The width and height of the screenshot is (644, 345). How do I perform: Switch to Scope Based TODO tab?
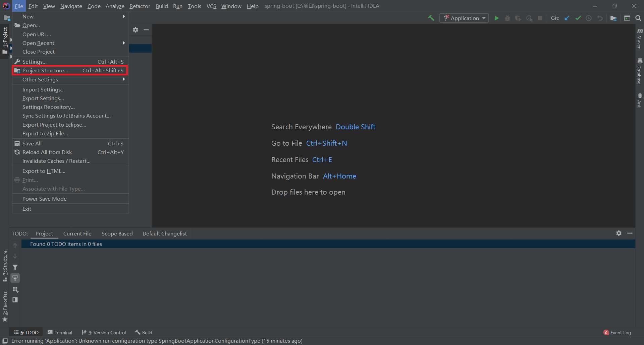point(117,233)
